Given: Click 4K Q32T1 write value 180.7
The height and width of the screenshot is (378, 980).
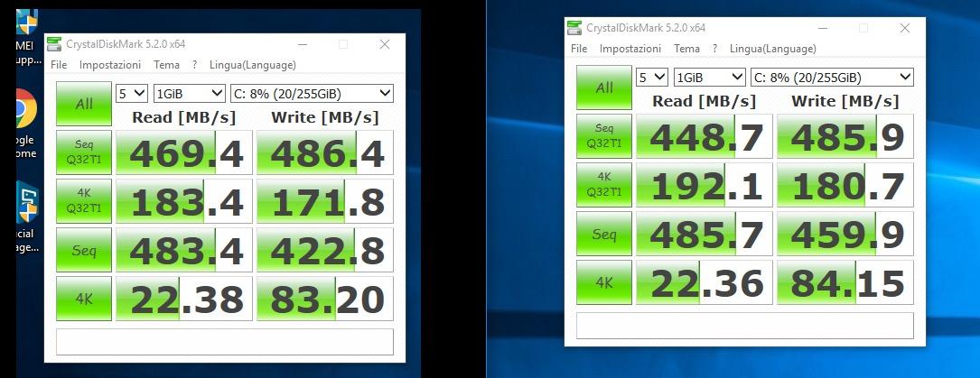Looking at the screenshot, I should point(845,185).
